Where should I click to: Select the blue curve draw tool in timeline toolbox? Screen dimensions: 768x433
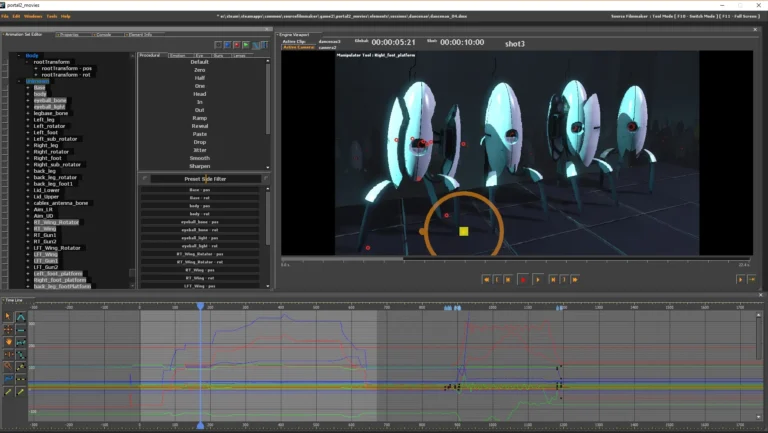point(8,379)
